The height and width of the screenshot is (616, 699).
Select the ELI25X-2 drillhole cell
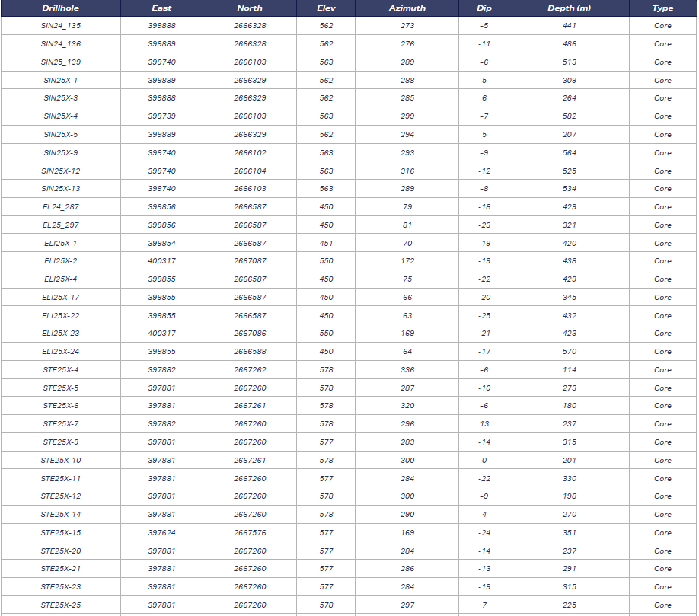(60, 261)
